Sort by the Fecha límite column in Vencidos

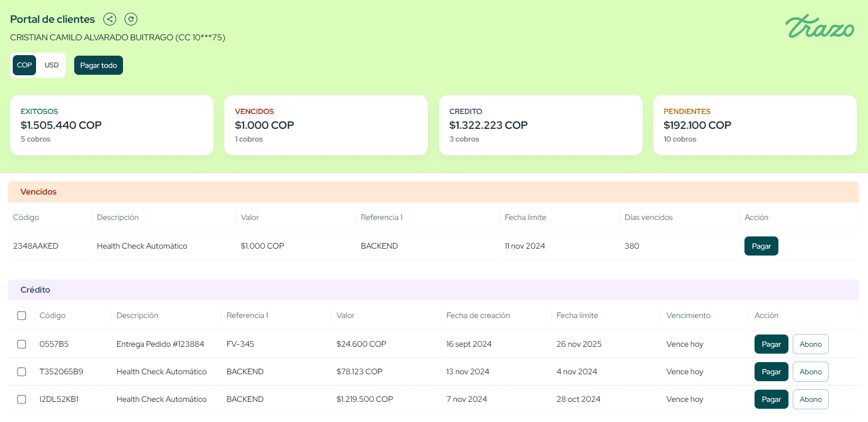tap(525, 217)
